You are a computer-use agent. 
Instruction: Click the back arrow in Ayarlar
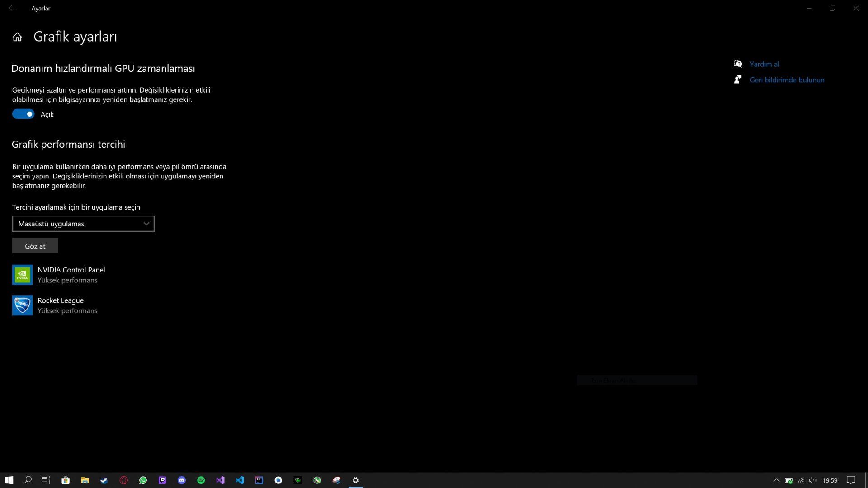(x=12, y=8)
